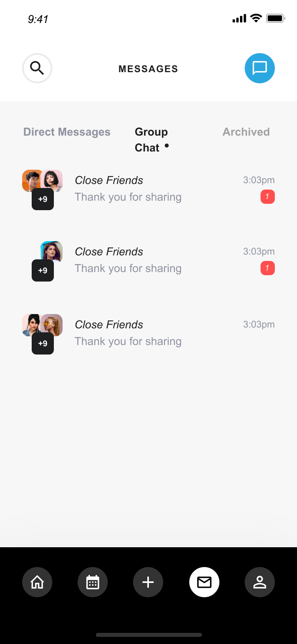
Task: Select the Group Chat tab
Action: point(151,140)
